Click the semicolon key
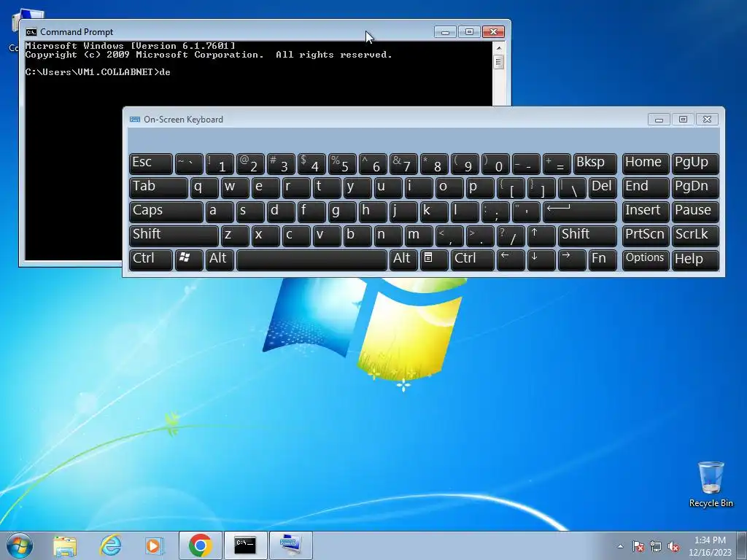This screenshot has width=747, height=560. [x=495, y=211]
